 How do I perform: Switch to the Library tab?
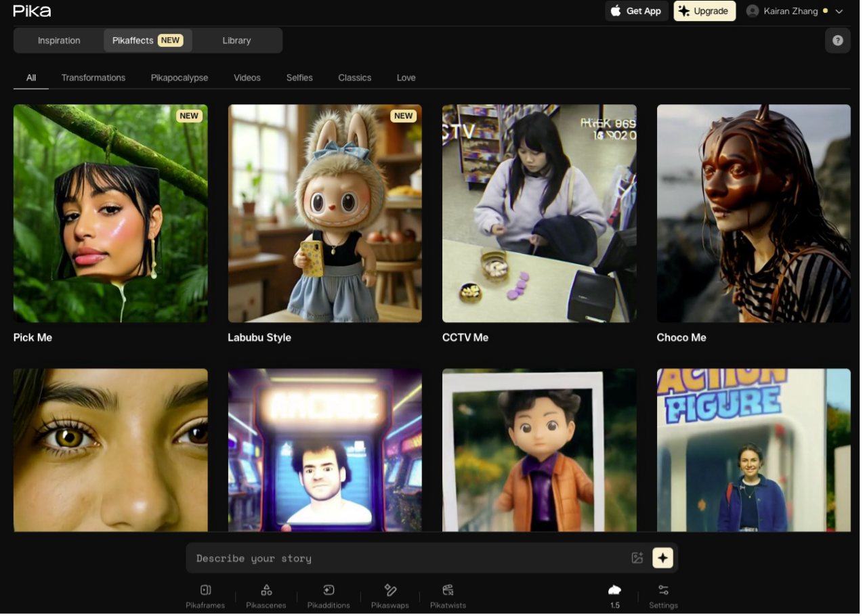(x=236, y=41)
